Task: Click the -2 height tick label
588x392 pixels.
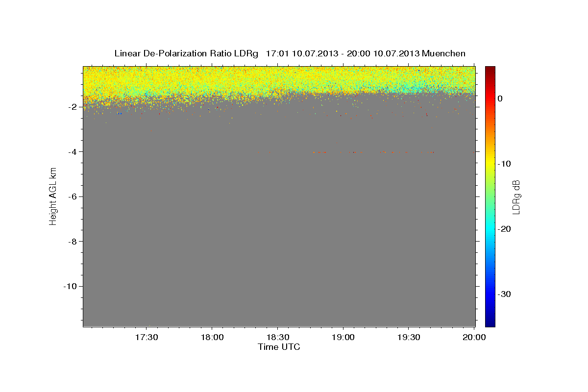Action: point(73,107)
